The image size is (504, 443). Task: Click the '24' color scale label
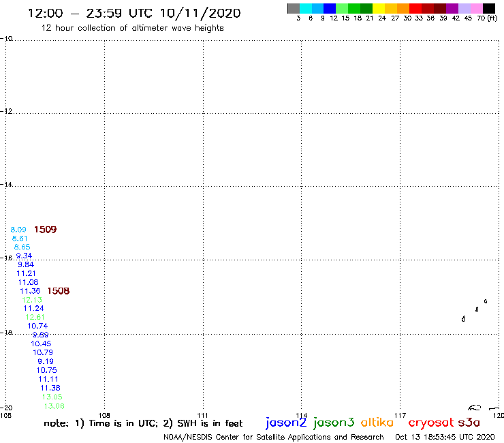(x=382, y=18)
